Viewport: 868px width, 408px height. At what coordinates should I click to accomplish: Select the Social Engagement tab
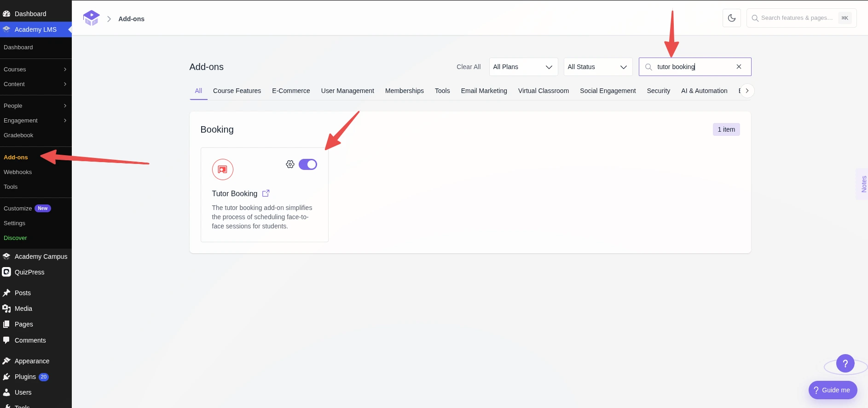[608, 91]
